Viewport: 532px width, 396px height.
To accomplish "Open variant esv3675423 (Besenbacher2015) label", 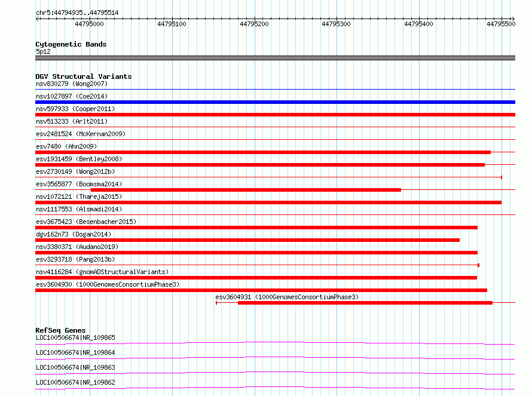I will (x=86, y=222).
